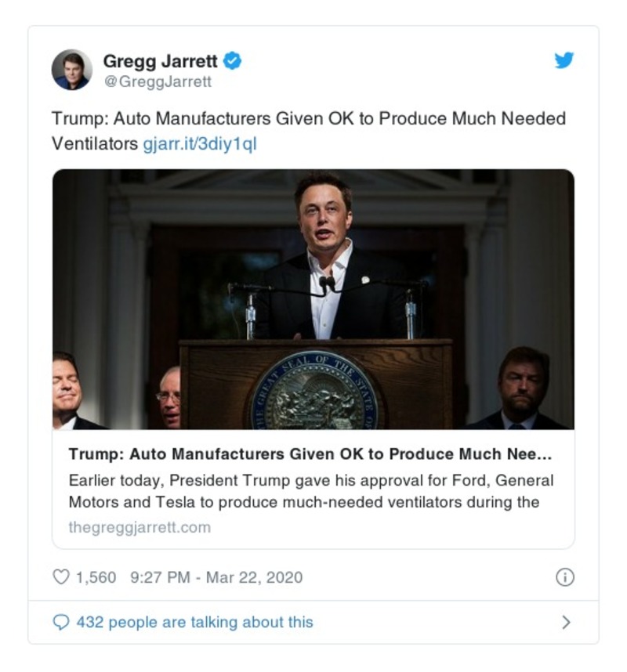Click the card description starting 'Earlier today'
Viewport: 627px width, 672px height.
point(311,490)
